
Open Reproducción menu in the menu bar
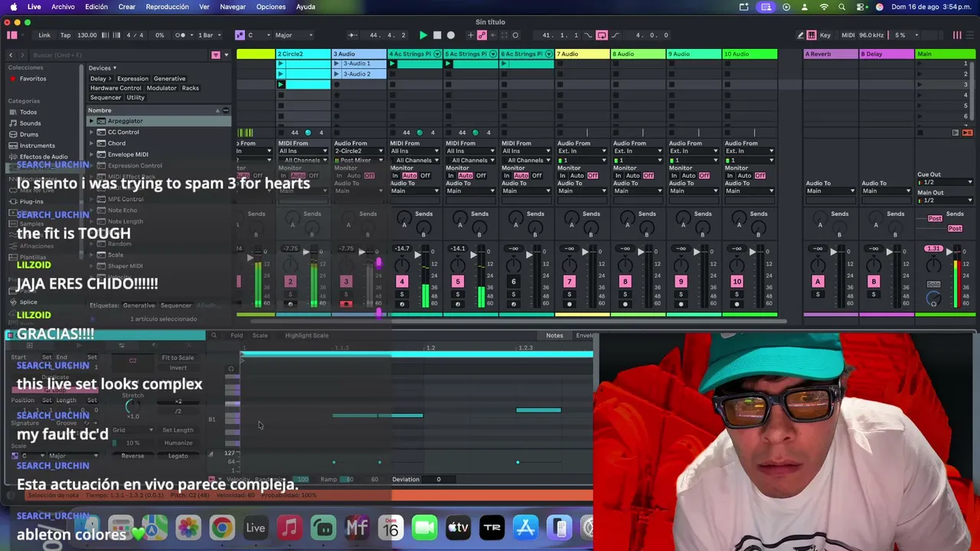[167, 7]
